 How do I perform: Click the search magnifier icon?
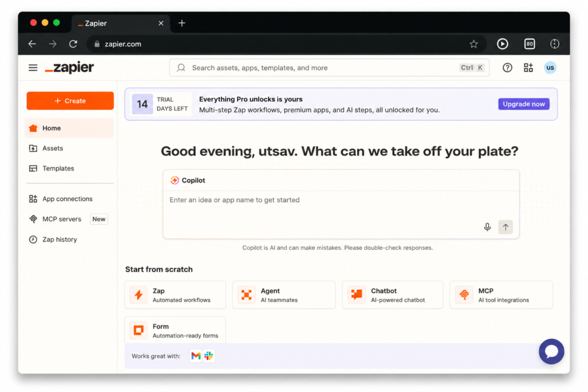point(181,68)
